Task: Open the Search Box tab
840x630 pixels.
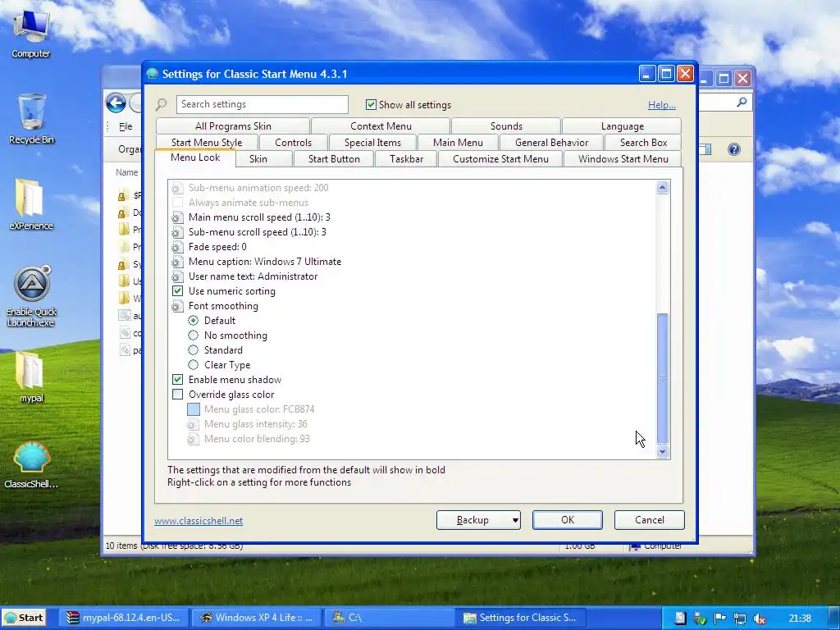Action: 643,143
